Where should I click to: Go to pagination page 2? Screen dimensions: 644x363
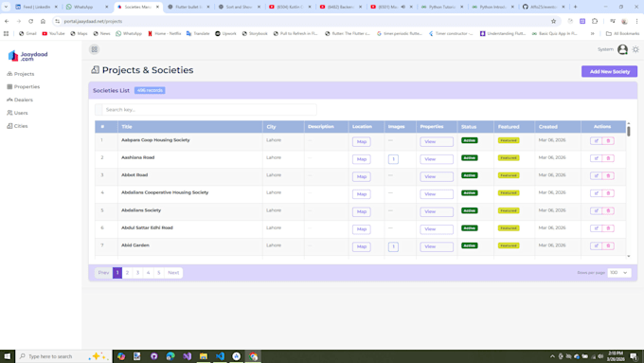coord(127,273)
